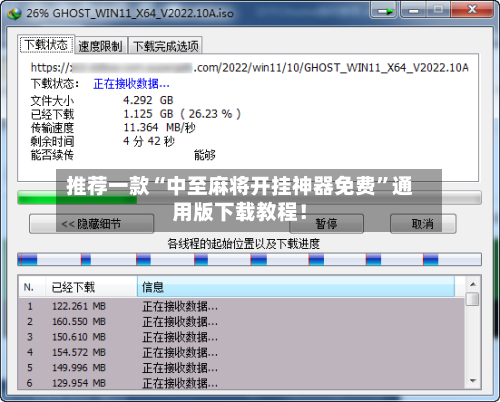500x402 pixels.
Task: Switch to 下载状态 tab
Action: coord(46,44)
